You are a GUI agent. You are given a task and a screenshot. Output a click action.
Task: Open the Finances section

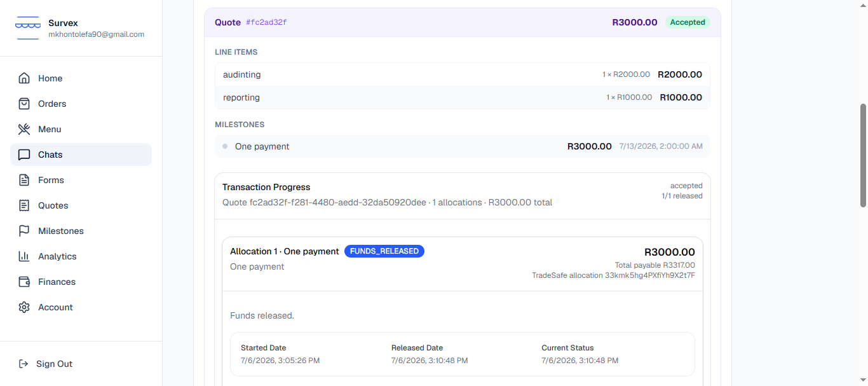[81, 282]
